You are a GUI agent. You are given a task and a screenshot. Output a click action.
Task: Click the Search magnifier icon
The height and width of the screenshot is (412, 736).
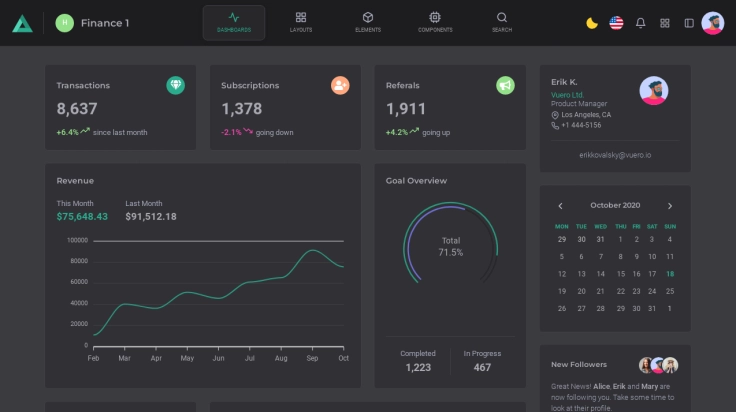click(x=502, y=22)
